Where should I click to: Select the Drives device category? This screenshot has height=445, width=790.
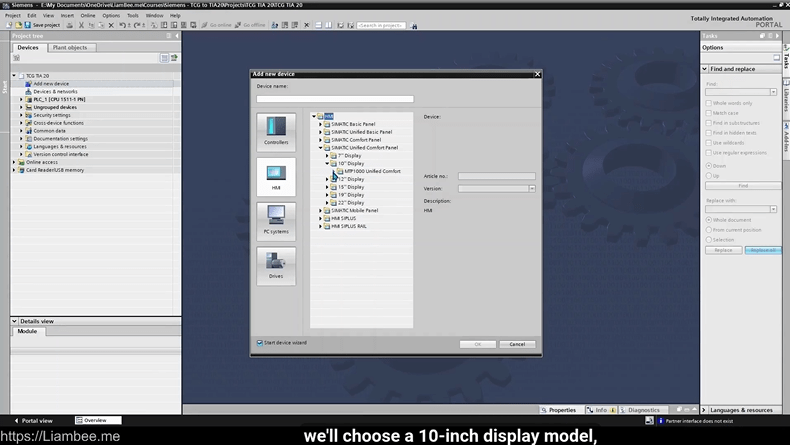(276, 265)
